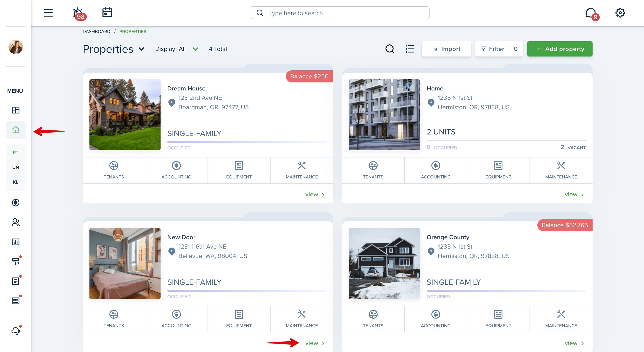This screenshot has width=644, height=352.
Task: Click the search input field
Action: (x=340, y=13)
